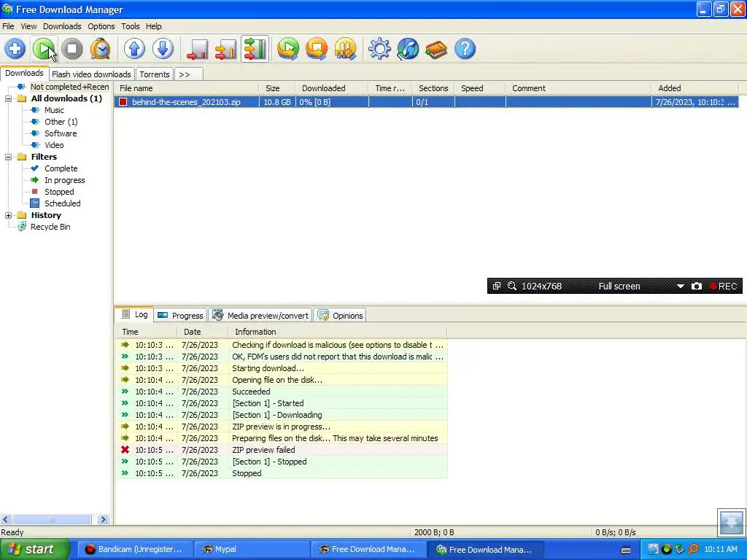
Task: Collapse the Filters tree node
Action: point(8,157)
